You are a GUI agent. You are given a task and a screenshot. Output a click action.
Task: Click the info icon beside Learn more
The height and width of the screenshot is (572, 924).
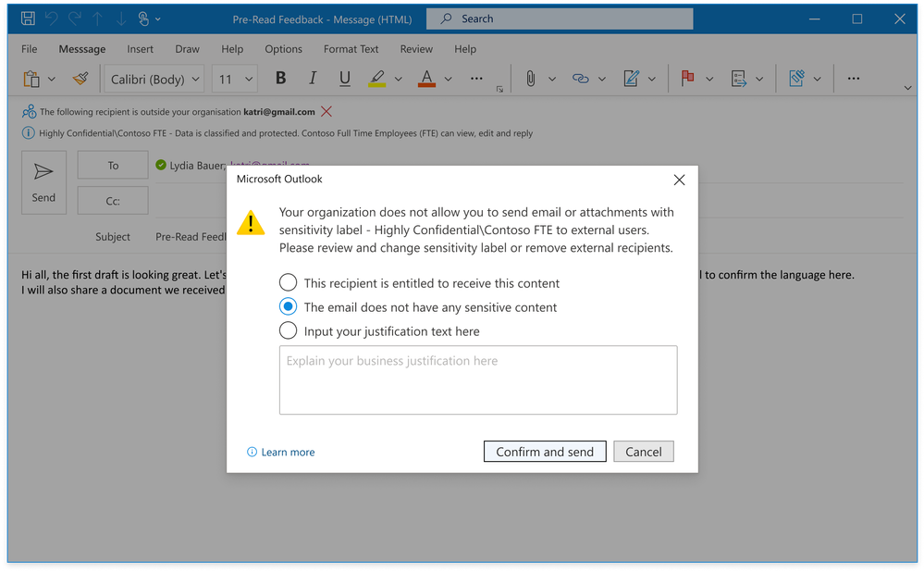click(252, 452)
